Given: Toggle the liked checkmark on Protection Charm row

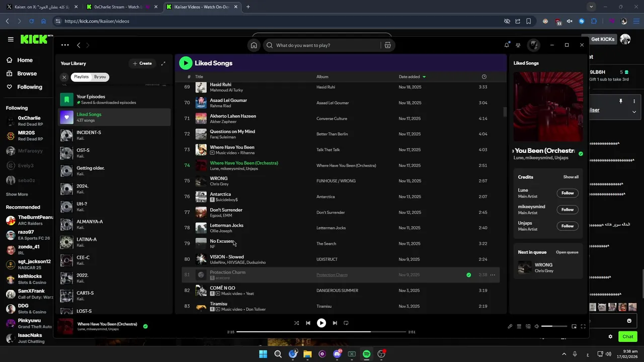Looking at the screenshot, I should pyautogui.click(x=469, y=275).
